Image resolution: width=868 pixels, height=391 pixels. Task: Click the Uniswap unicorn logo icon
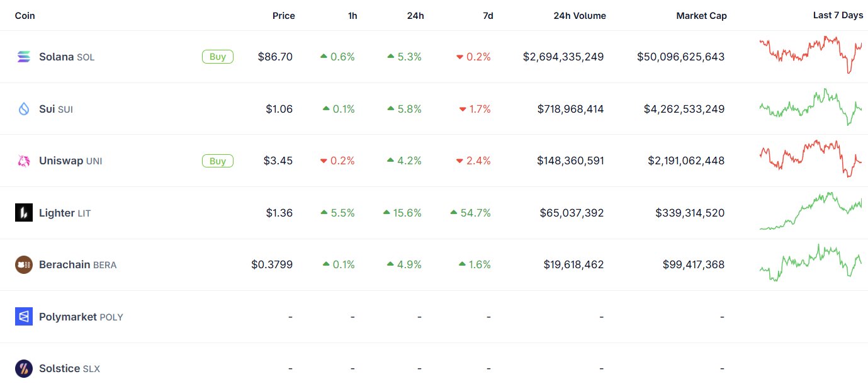pos(23,161)
